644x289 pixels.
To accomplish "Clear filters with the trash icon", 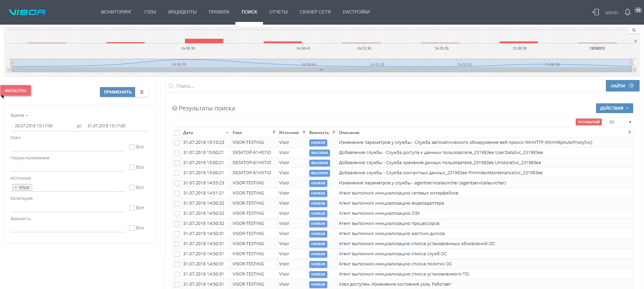I will click(x=141, y=92).
